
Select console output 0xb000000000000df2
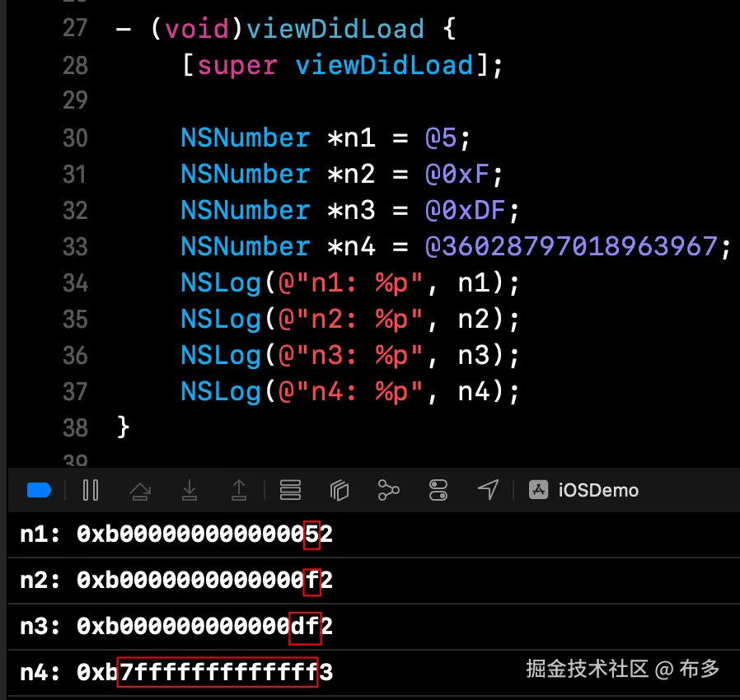click(205, 627)
